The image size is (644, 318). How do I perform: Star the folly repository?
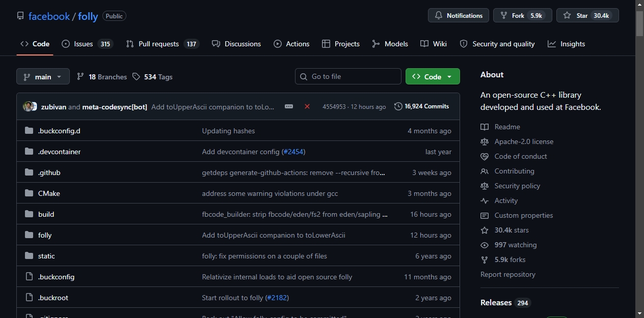point(587,16)
